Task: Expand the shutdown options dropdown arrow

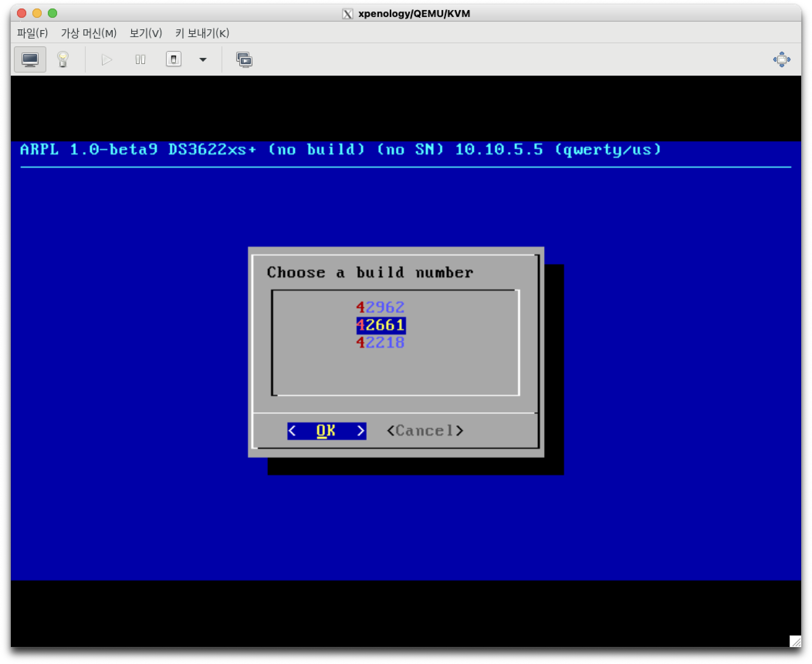Action: 203,59
